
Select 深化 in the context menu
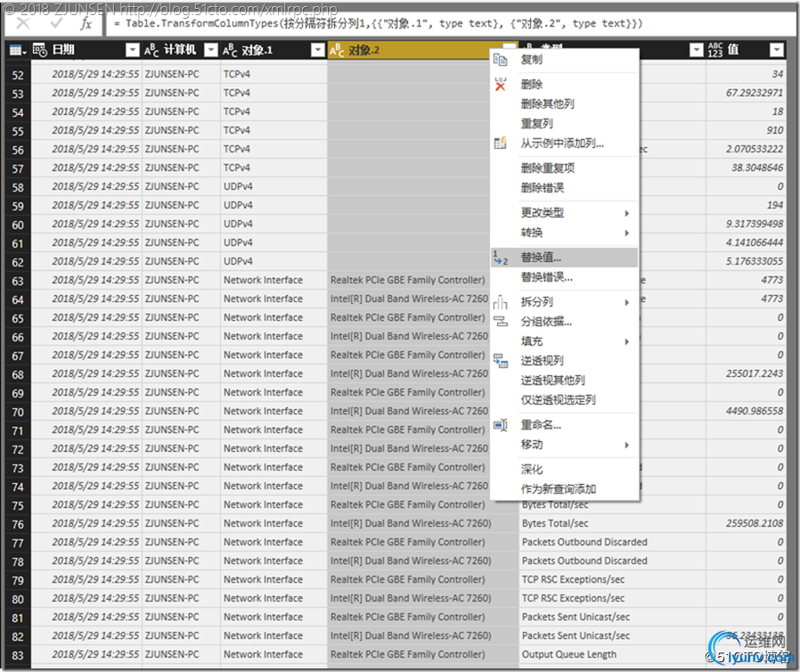coord(532,470)
